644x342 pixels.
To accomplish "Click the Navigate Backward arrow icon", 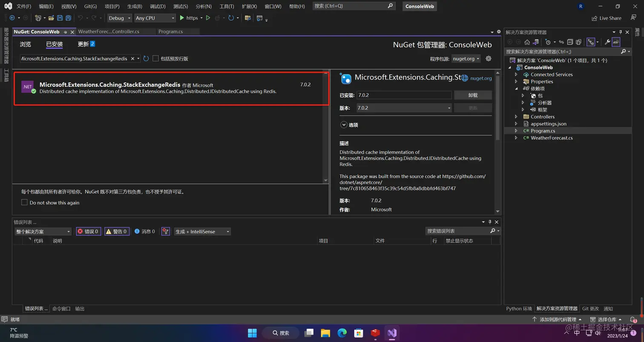I will click(12, 18).
